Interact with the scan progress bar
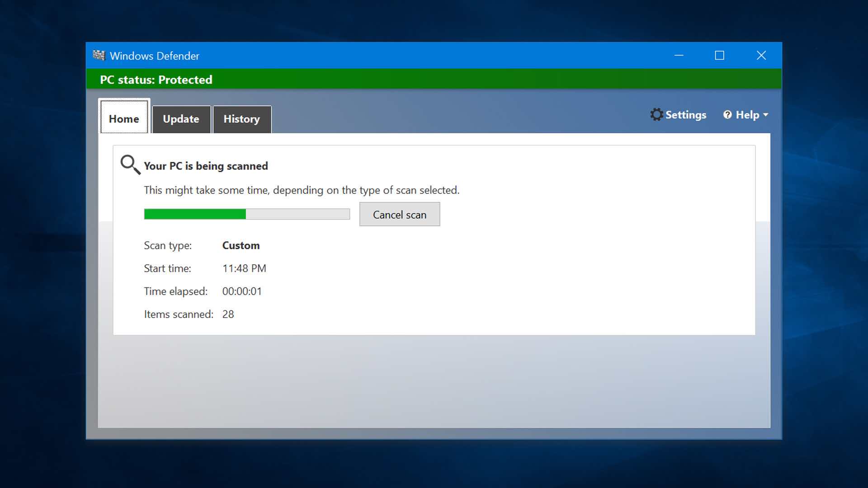868x488 pixels. (247, 214)
